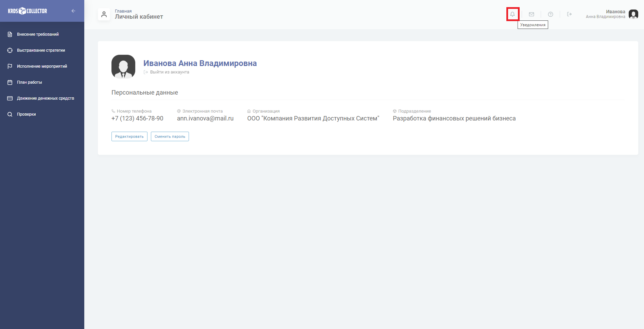This screenshot has width=644, height=329.
Task: Click the Номер телефона label
Action: (x=134, y=111)
